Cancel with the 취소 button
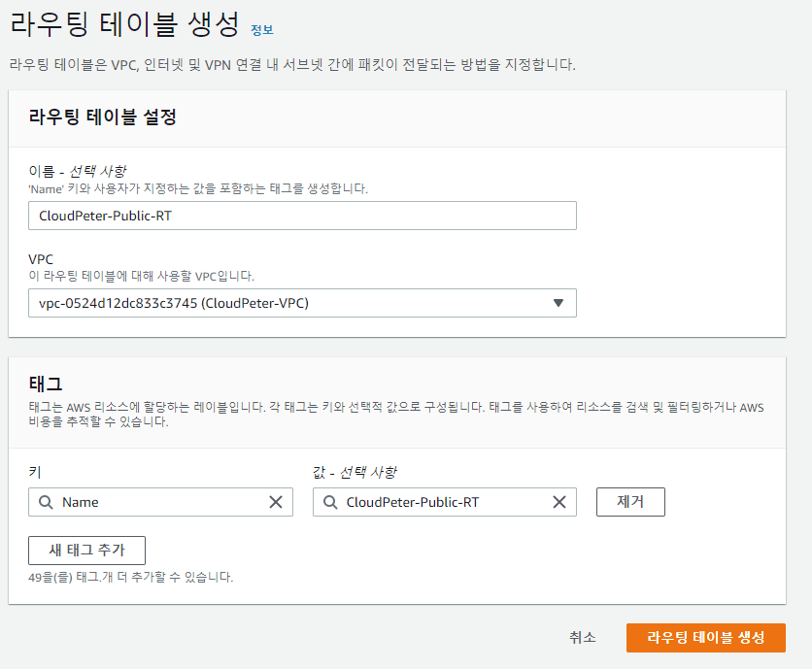This screenshot has height=669, width=812. (583, 637)
